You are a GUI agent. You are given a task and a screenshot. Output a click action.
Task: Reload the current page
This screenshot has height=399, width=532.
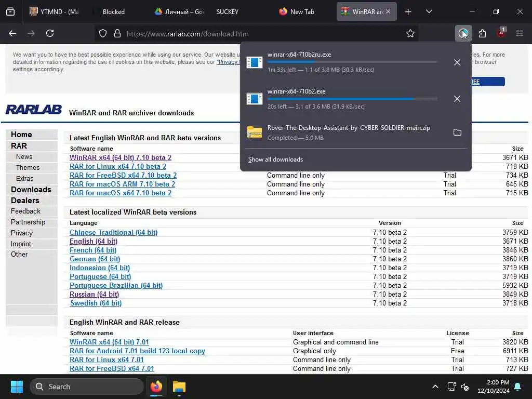pos(50,34)
